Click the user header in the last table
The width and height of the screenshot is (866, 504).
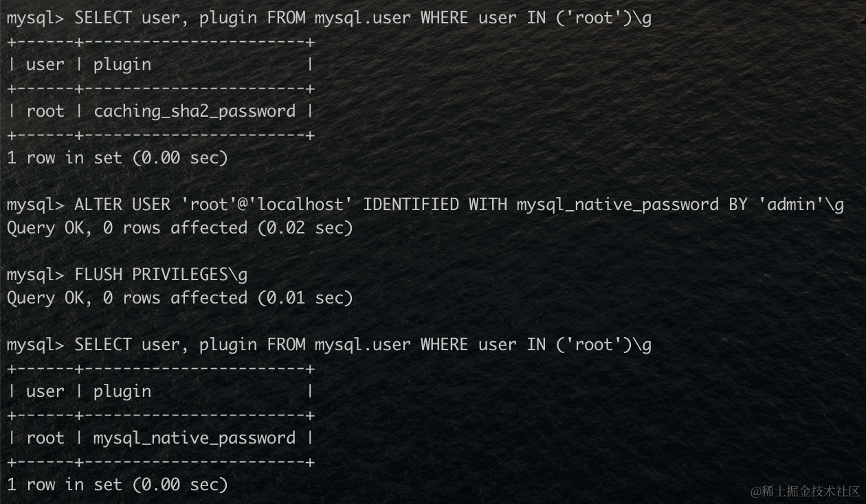tap(45, 391)
